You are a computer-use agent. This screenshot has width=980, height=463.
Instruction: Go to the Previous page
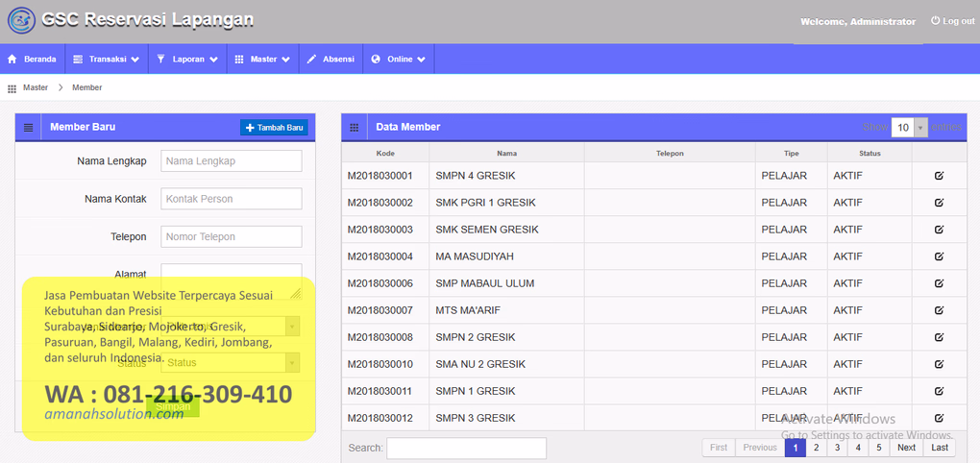[x=760, y=448]
